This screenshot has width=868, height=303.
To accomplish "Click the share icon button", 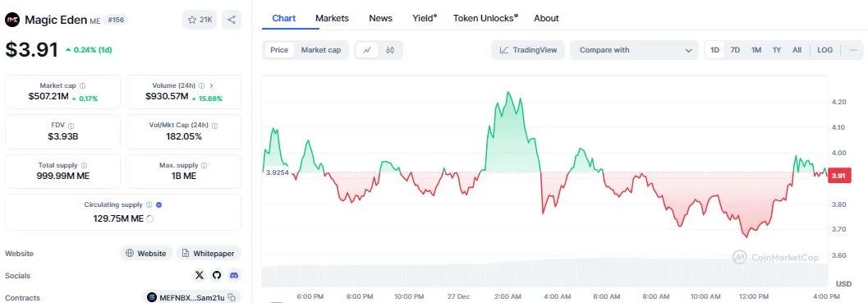I will pos(232,20).
